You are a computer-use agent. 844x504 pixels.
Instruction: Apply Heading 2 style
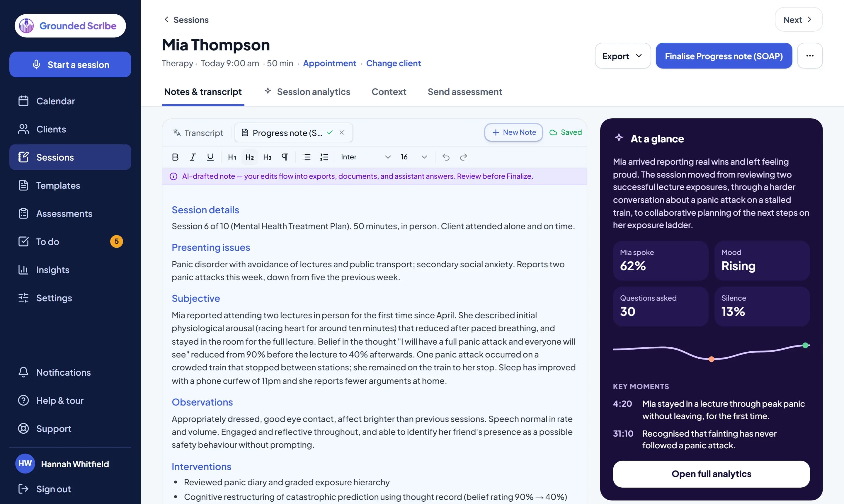pyautogui.click(x=250, y=157)
